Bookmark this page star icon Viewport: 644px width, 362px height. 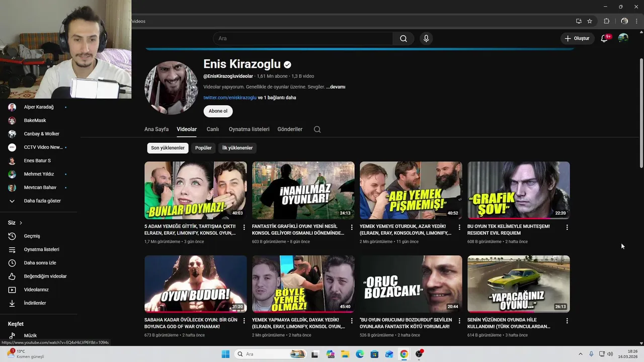pos(590,21)
